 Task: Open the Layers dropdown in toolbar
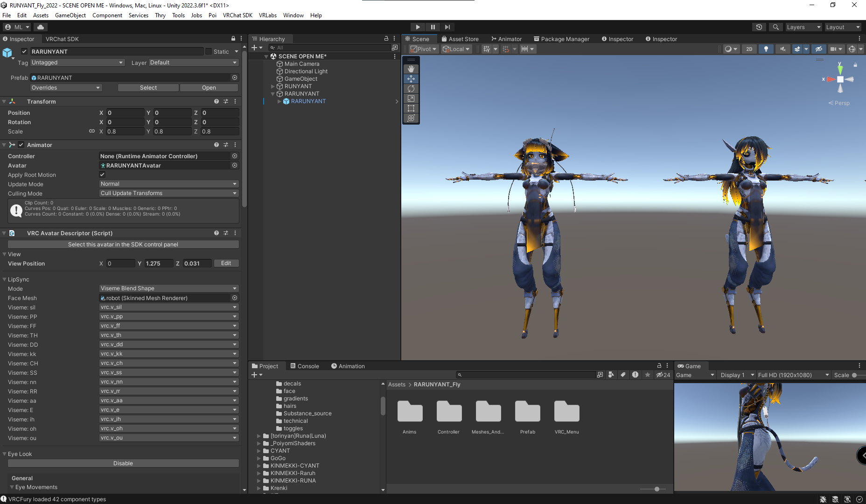click(x=803, y=27)
